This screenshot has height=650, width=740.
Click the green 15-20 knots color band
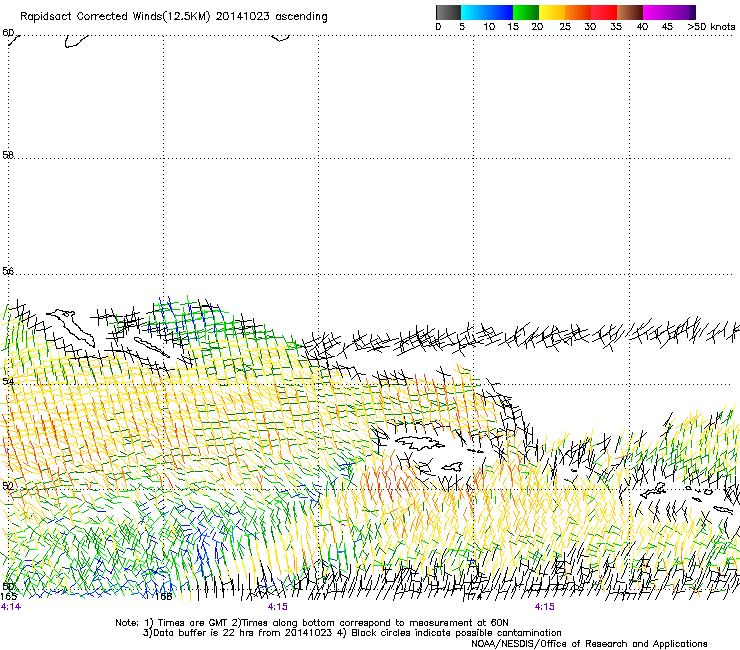coord(526,12)
